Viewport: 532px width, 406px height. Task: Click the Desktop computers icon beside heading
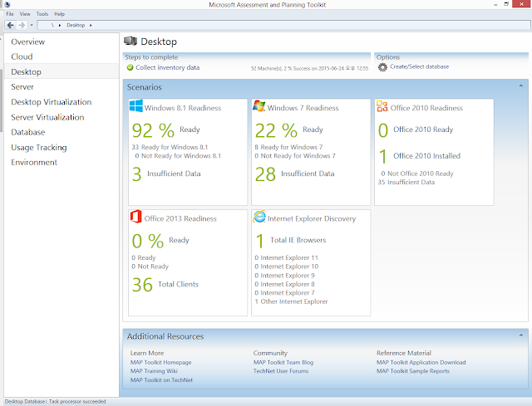click(131, 42)
